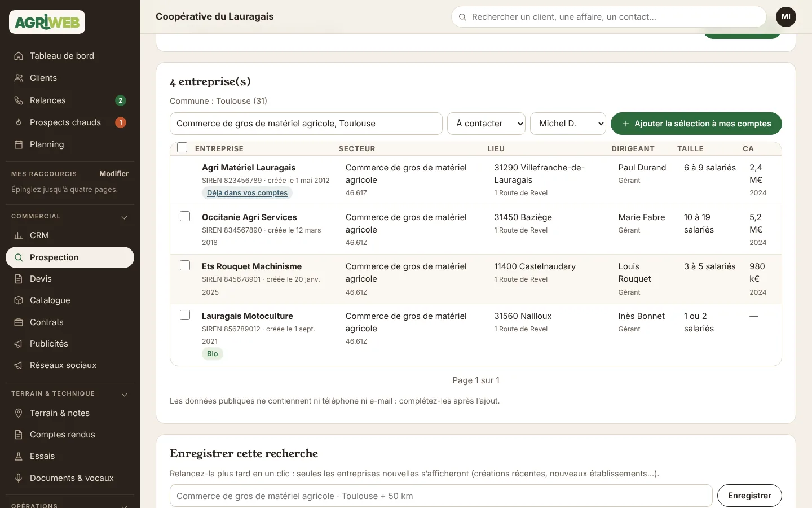Click the global search input field
Viewport: 812px width, 508px height.
click(609, 17)
